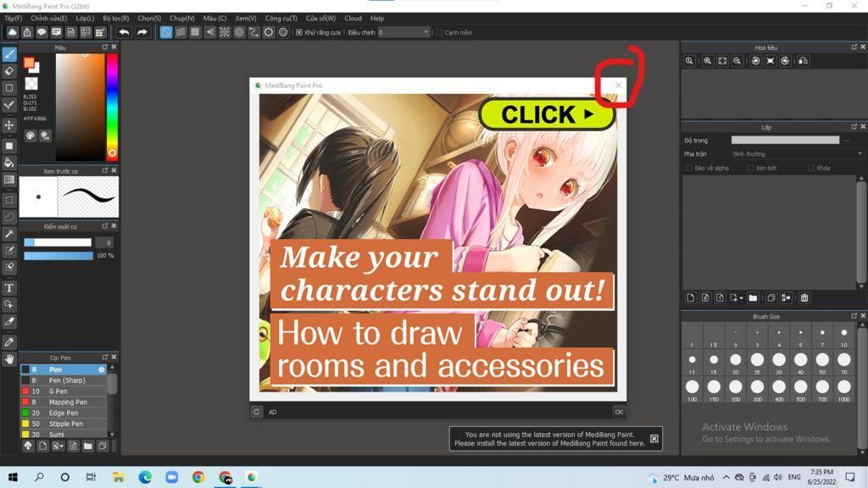Click the green CLICK button on ad
This screenshot has height=488, width=868.
tap(547, 114)
